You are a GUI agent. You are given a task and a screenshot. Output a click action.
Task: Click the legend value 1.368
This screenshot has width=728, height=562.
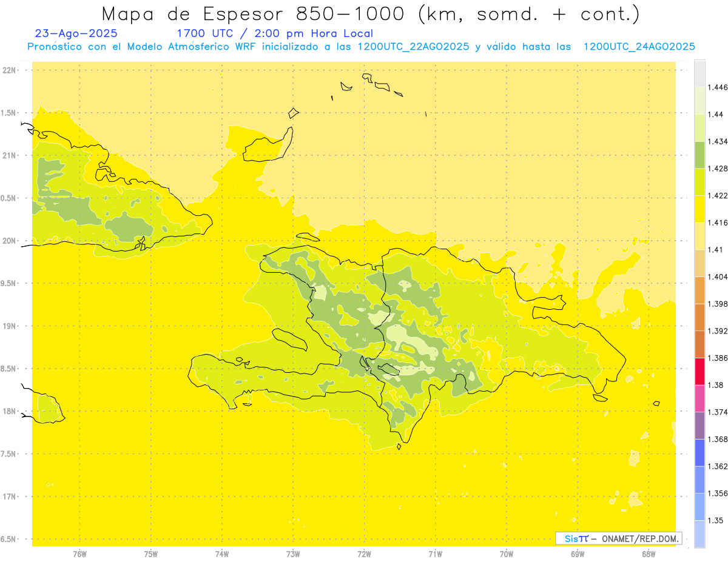tap(718, 439)
